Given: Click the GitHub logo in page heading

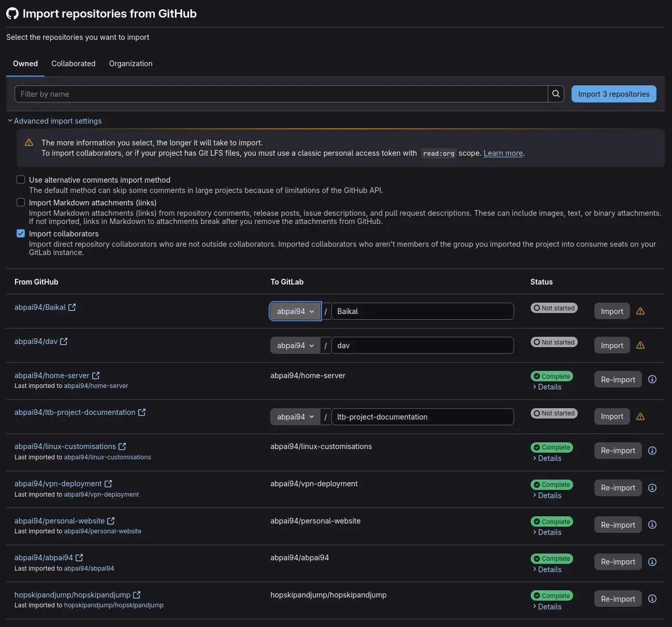Looking at the screenshot, I should click(x=12, y=13).
